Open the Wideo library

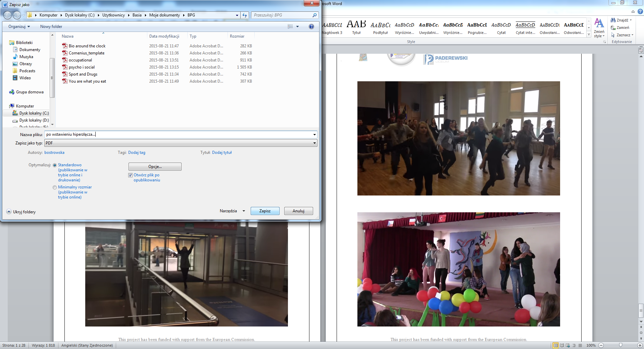coord(25,78)
